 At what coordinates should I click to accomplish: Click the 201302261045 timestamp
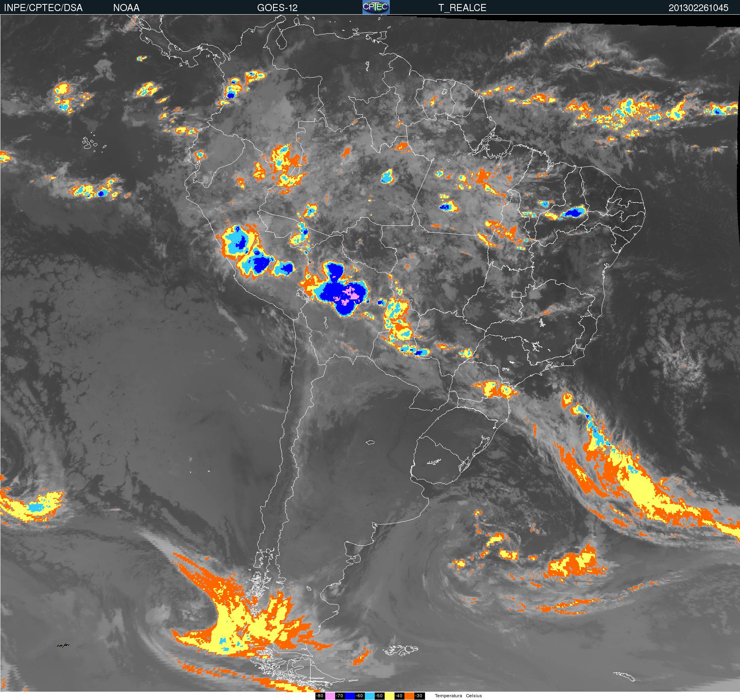tap(698, 8)
